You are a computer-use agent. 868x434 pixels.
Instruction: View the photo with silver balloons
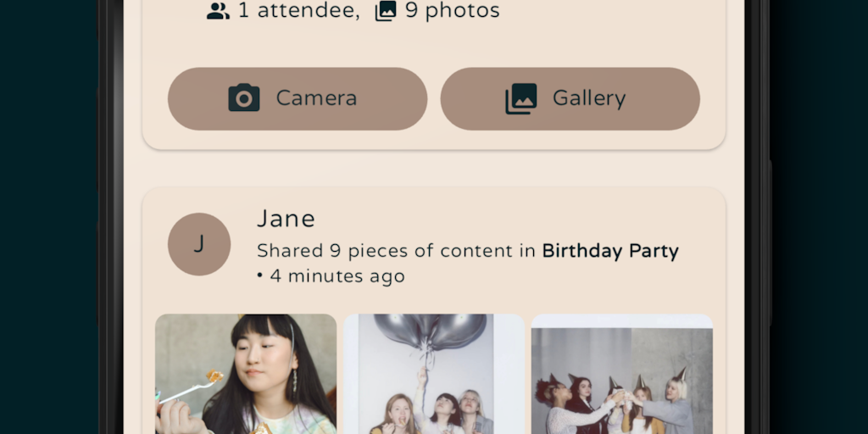coord(434,374)
